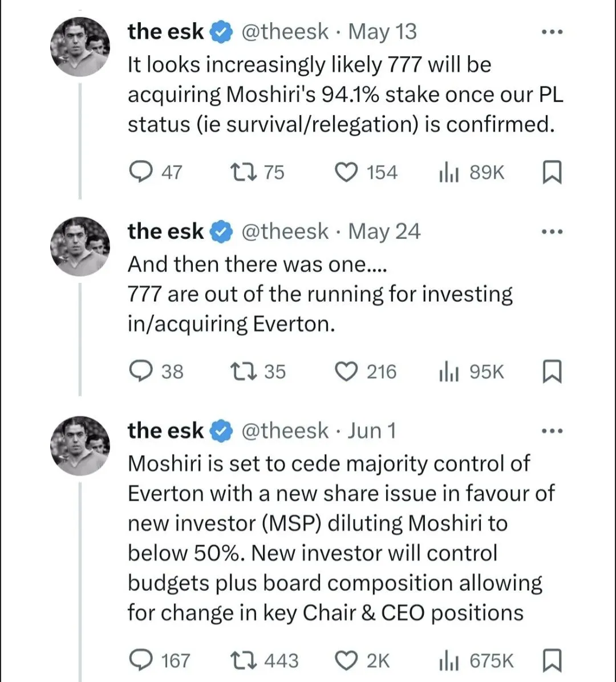The image size is (616, 682).
Task: Bookmark the May 24 tweet
Action: pos(550,372)
